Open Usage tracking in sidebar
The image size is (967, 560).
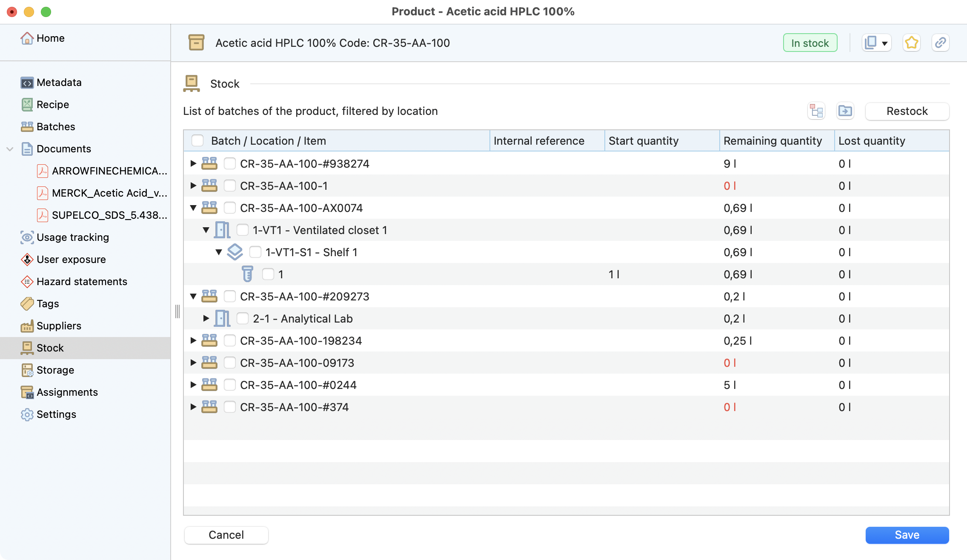pyautogui.click(x=72, y=237)
